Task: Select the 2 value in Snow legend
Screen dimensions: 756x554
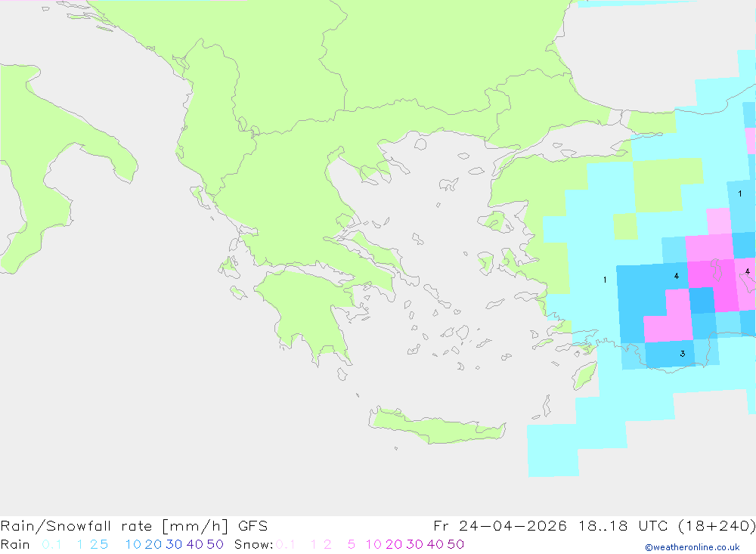Action: [327, 544]
